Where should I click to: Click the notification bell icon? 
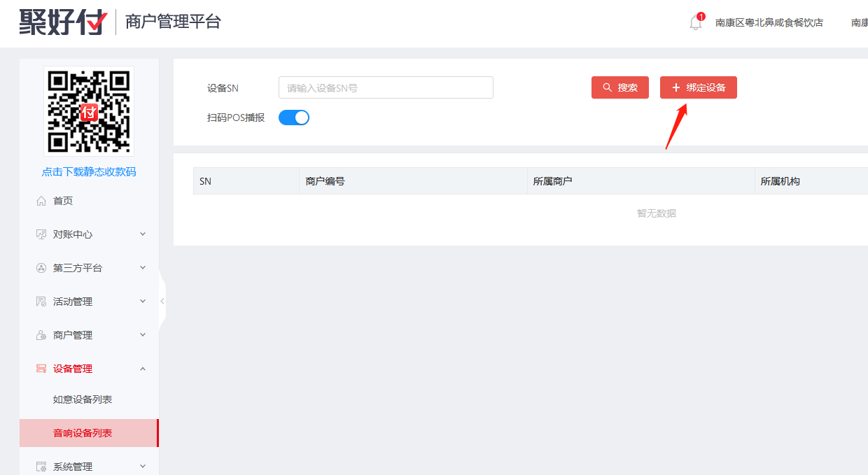pyautogui.click(x=695, y=22)
